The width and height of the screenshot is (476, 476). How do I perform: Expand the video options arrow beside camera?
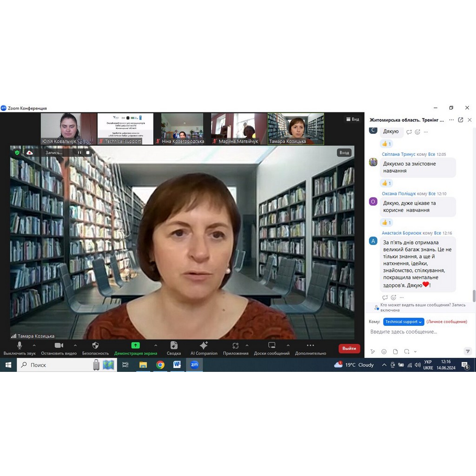(75, 345)
